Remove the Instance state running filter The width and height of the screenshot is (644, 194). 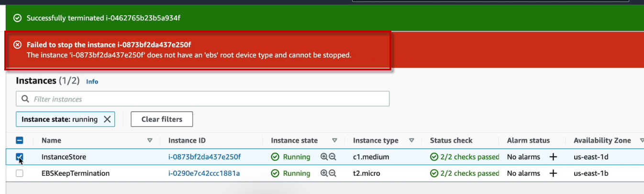click(107, 119)
